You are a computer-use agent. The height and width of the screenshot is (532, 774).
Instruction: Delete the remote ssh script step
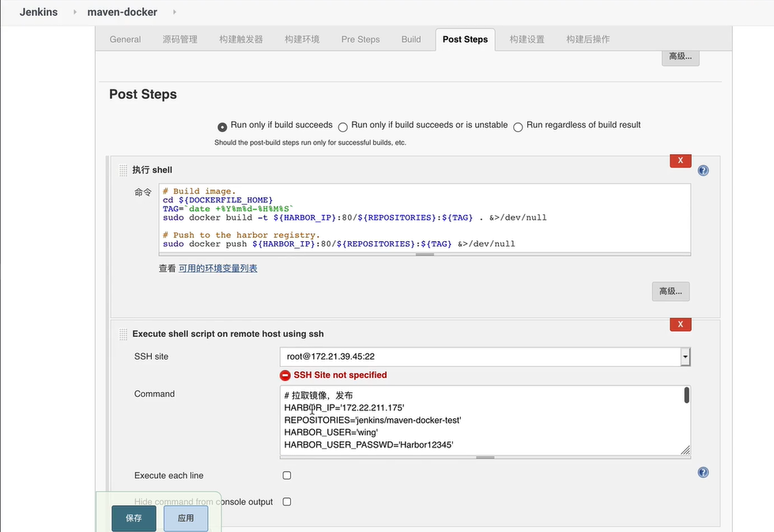[680, 324]
